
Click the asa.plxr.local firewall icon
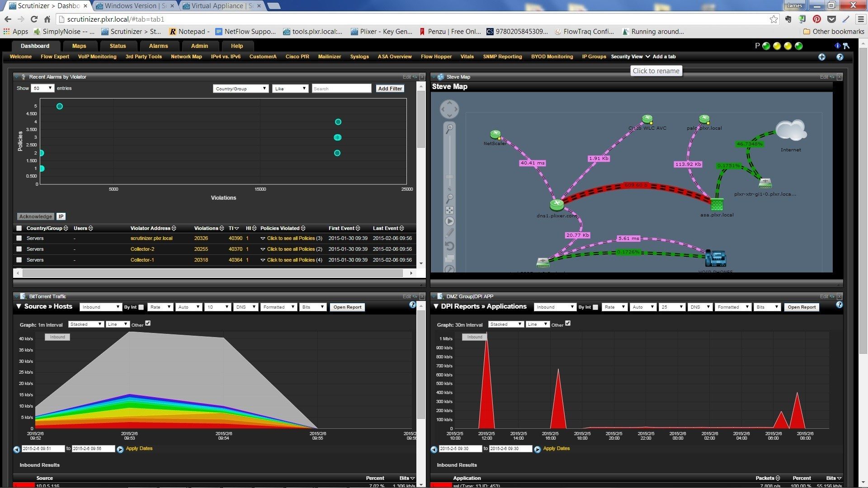pyautogui.click(x=717, y=204)
